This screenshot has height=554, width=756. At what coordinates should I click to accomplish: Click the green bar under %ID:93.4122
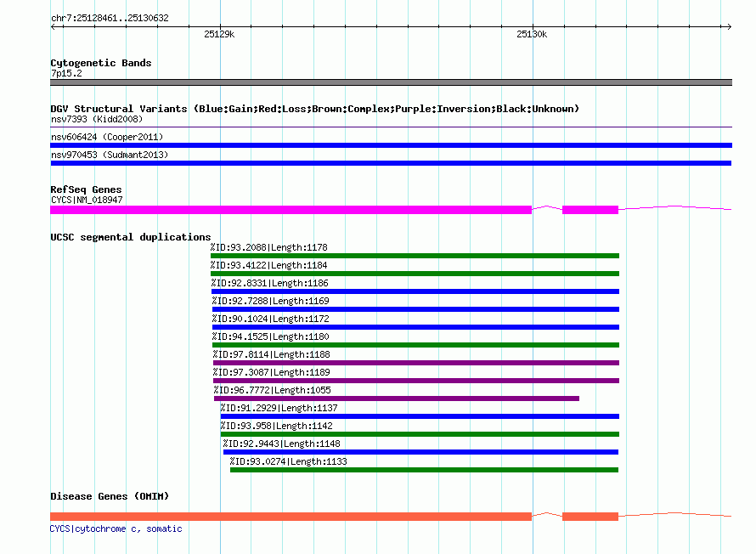tap(415, 274)
